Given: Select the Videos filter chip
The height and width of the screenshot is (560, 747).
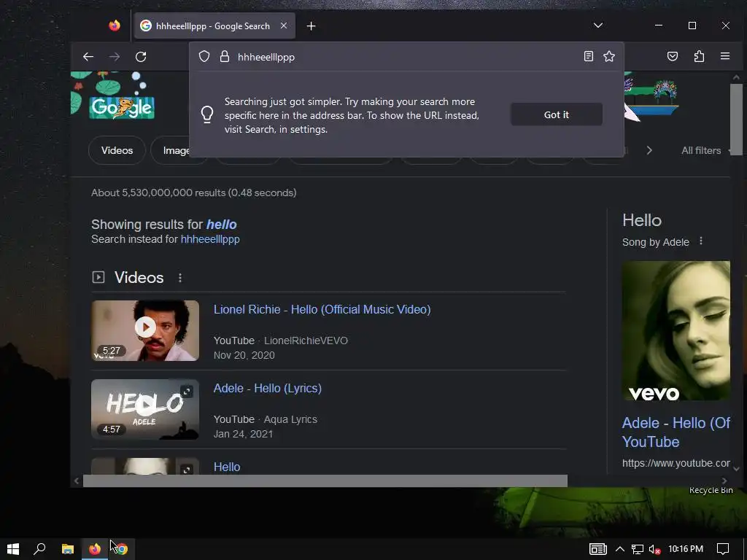Looking at the screenshot, I should [x=117, y=150].
